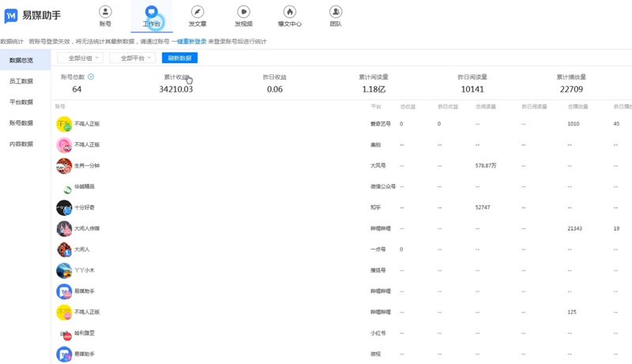This screenshot has height=364, width=632.
Task: Click the 易媒助手 logo icon
Action: [11, 16]
